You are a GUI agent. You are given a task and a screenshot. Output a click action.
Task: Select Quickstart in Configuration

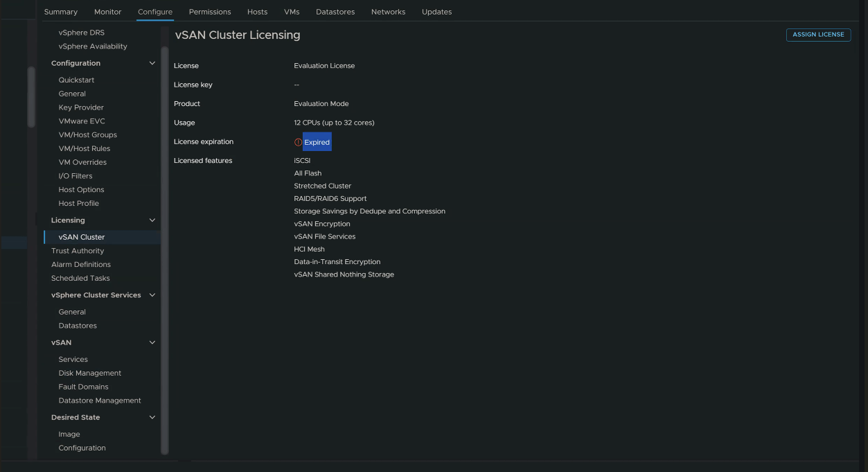pos(76,80)
